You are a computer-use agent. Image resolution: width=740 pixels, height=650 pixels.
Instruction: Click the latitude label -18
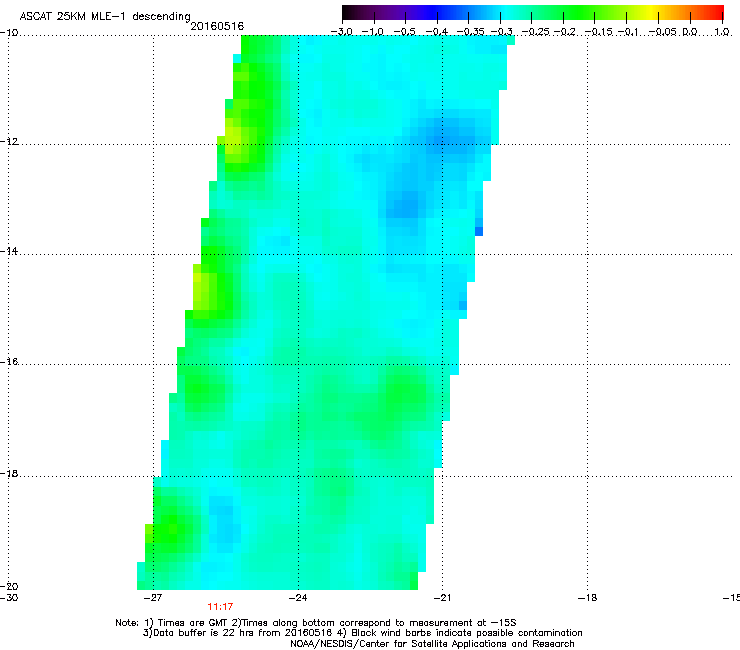[x=9, y=473]
